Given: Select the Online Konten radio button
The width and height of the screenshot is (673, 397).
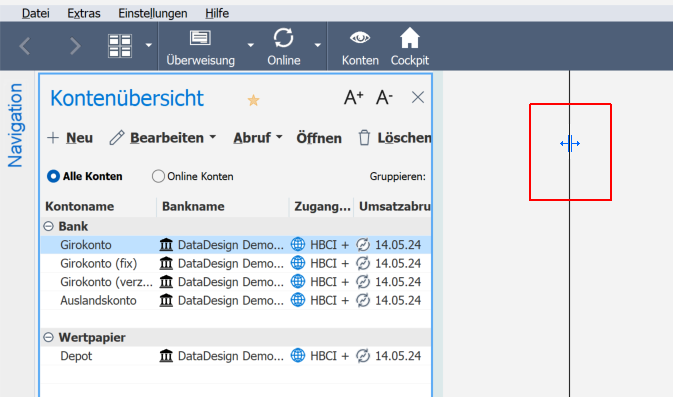Looking at the screenshot, I should click(x=158, y=176).
